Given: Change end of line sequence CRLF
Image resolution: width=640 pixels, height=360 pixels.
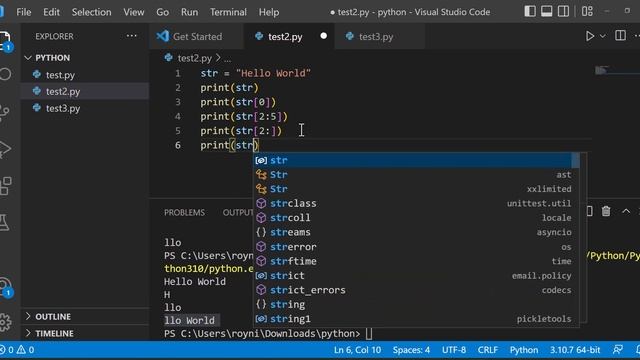Looking at the screenshot, I should tap(488, 350).
